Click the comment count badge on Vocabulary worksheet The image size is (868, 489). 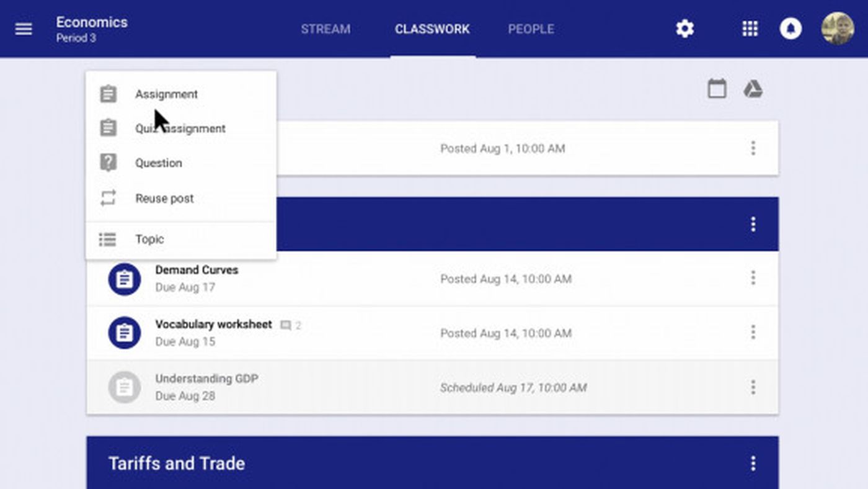(290, 324)
